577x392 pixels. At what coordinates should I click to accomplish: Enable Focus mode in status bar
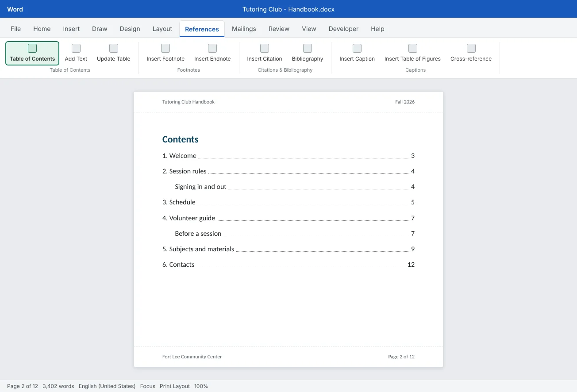click(148, 386)
